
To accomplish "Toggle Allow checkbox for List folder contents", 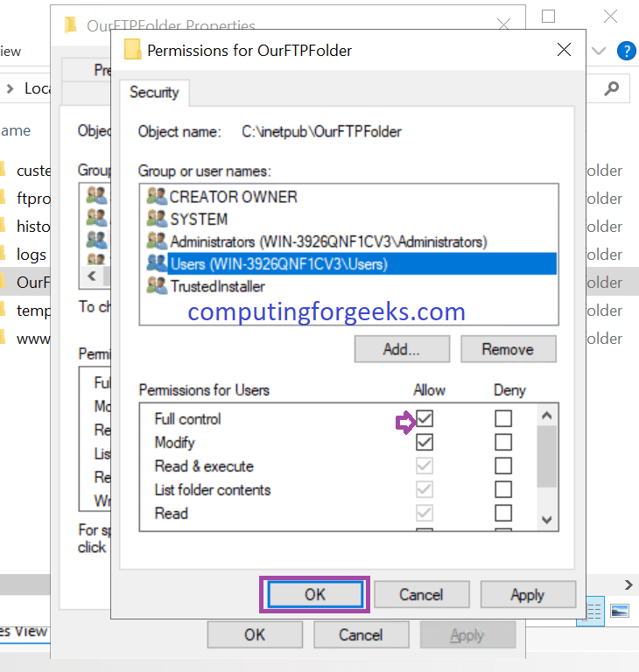I will coord(425,489).
